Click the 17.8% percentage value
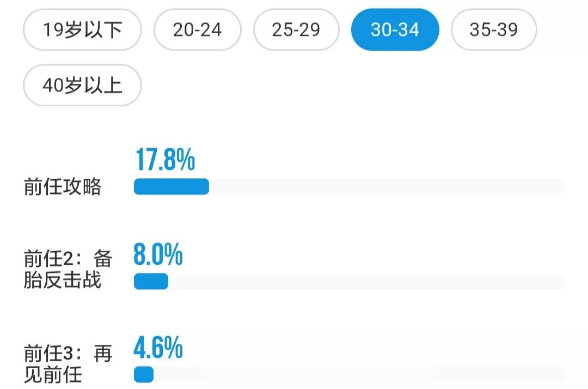The height and width of the screenshot is (389, 588). point(165,160)
